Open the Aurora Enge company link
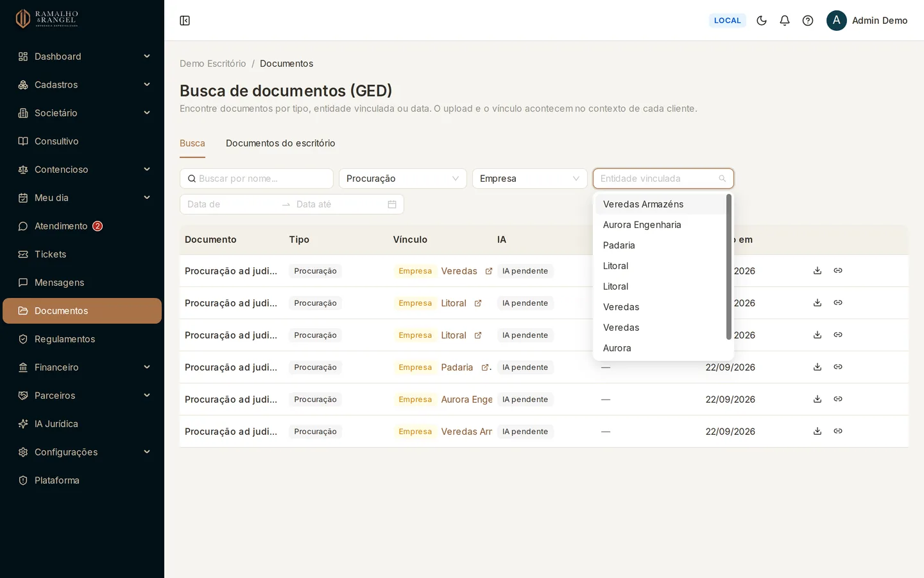Viewport: 924px width, 578px height. [x=467, y=399]
